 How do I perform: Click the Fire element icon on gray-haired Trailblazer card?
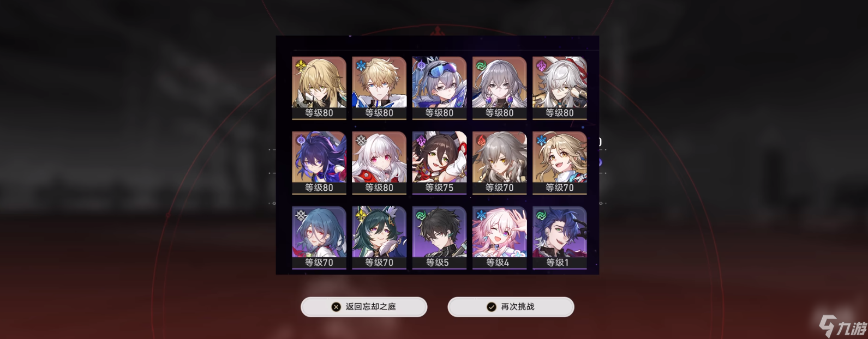click(481, 141)
